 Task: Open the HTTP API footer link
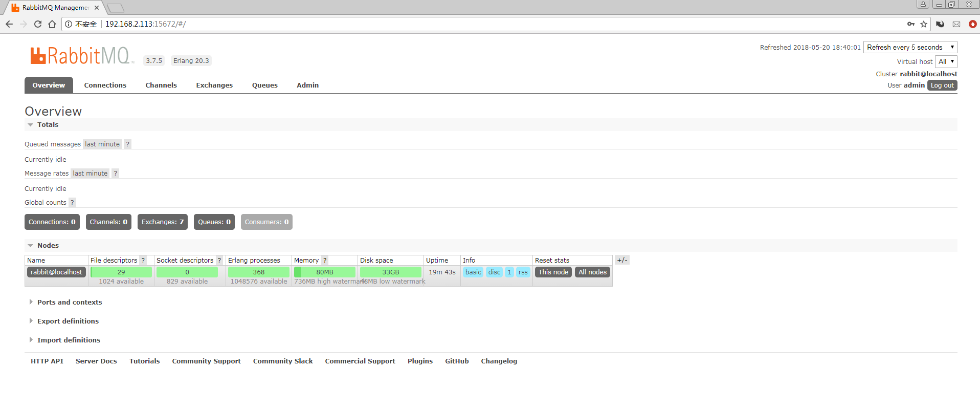coord(47,361)
